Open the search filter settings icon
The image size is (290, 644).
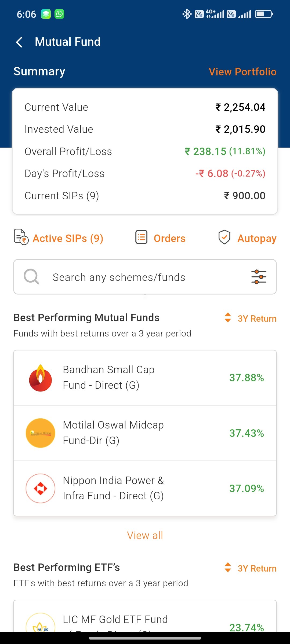259,277
